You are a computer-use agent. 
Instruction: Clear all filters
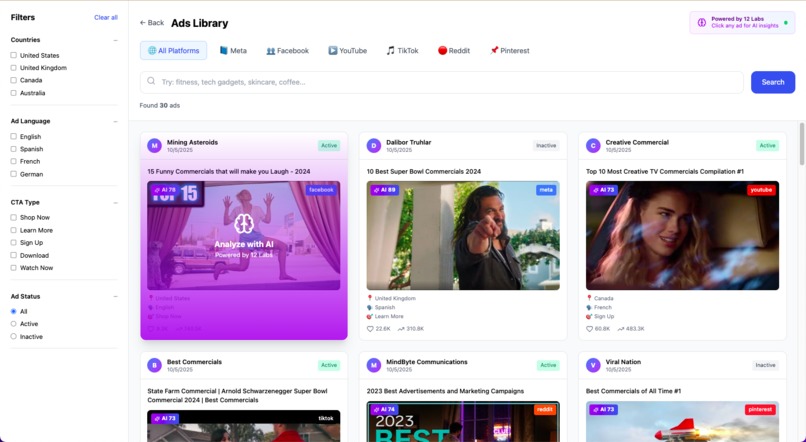(x=105, y=17)
